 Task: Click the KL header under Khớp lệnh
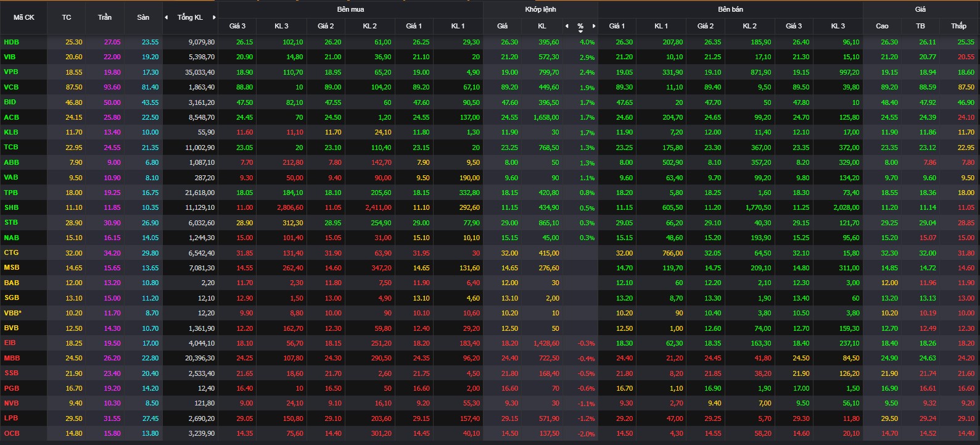[541, 26]
